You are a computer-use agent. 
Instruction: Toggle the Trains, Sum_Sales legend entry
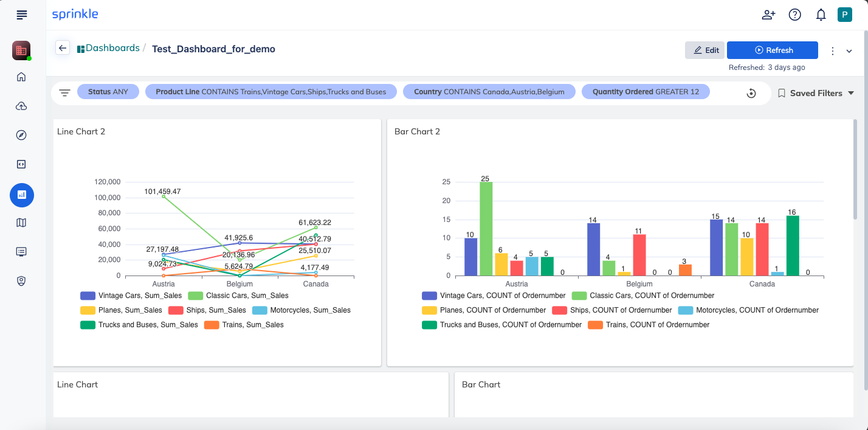[x=244, y=325]
